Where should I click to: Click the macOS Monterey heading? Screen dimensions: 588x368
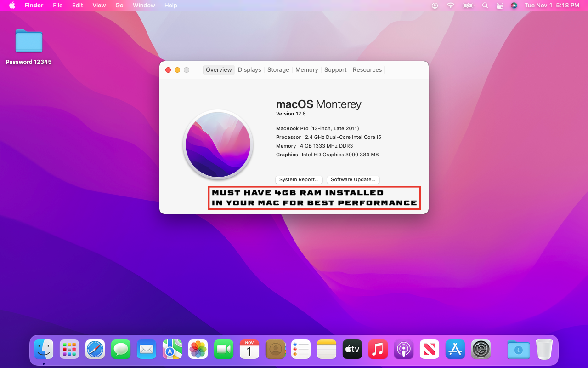point(319,104)
